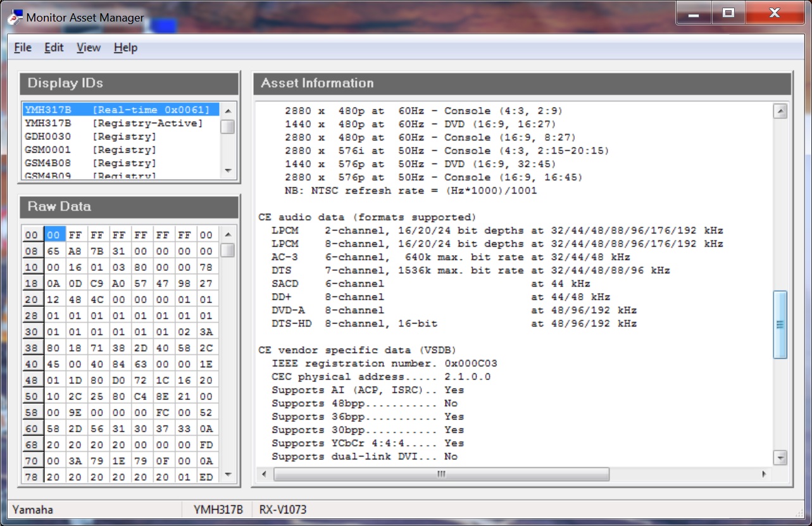Screen dimensions: 812x526
Task: Select YMH317B [Registry-Active] display entry
Action: pyautogui.click(x=114, y=123)
